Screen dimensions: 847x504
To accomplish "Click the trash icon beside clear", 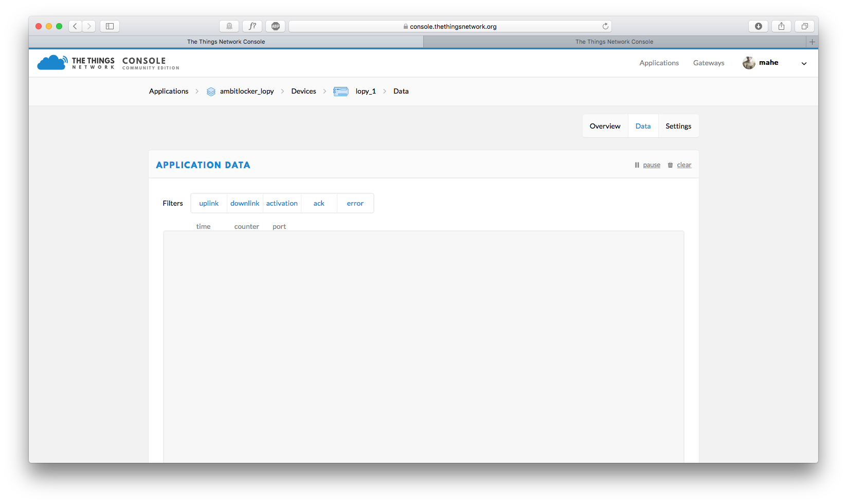I will coord(670,165).
